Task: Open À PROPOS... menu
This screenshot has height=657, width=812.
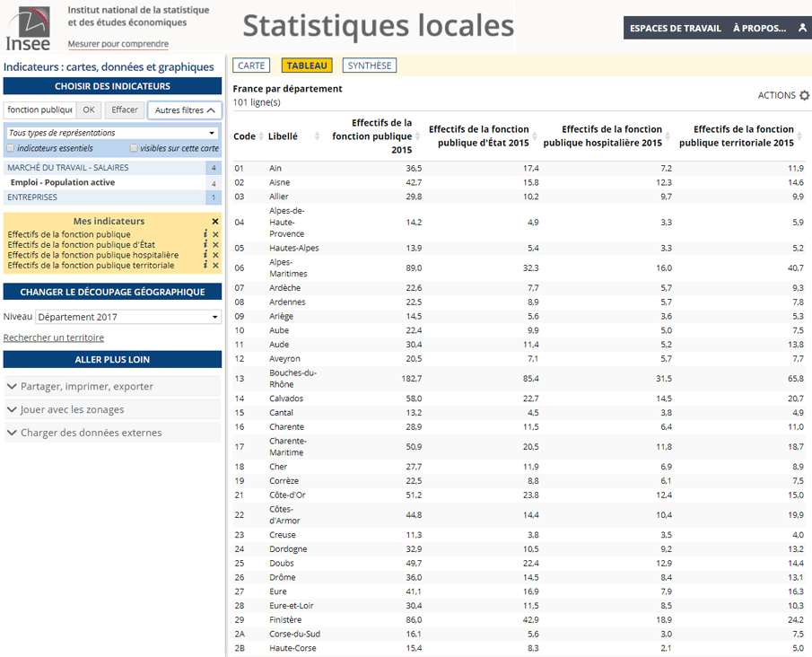Action: [760, 28]
